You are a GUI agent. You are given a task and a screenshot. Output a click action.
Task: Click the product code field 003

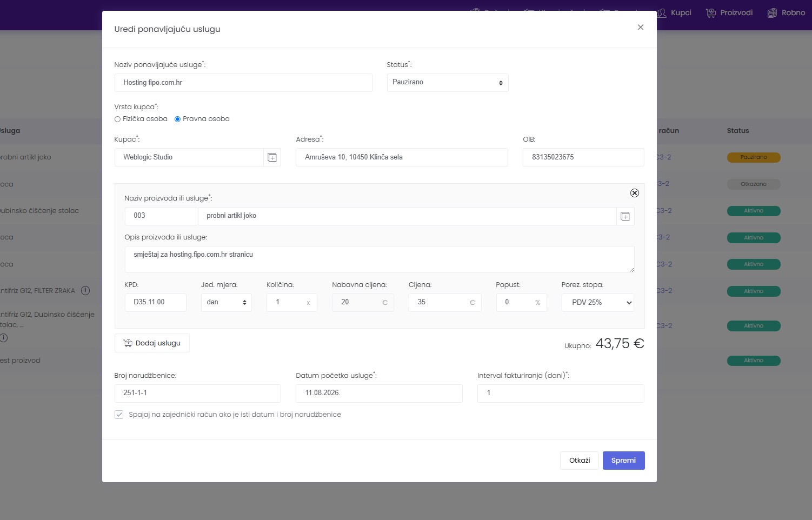pos(161,216)
